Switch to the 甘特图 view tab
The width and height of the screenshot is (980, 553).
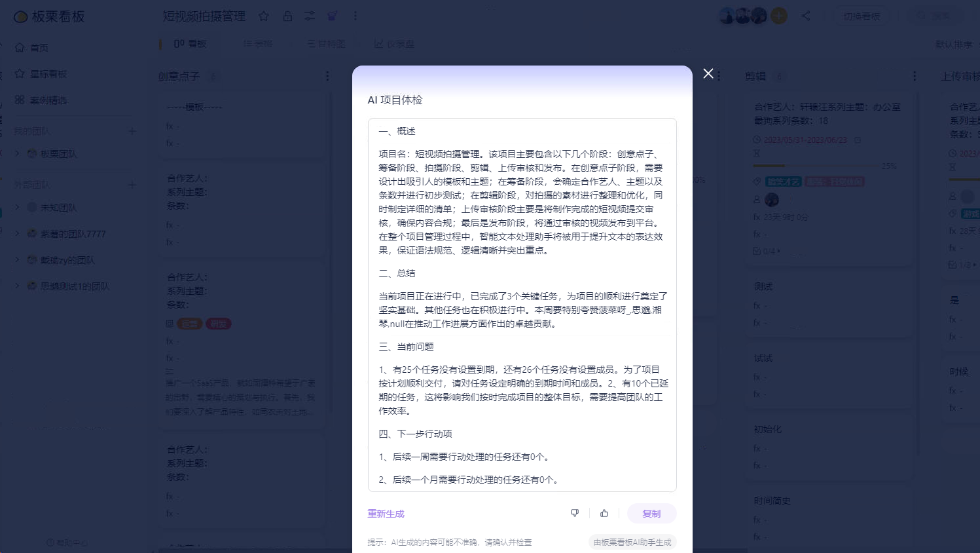[326, 44]
